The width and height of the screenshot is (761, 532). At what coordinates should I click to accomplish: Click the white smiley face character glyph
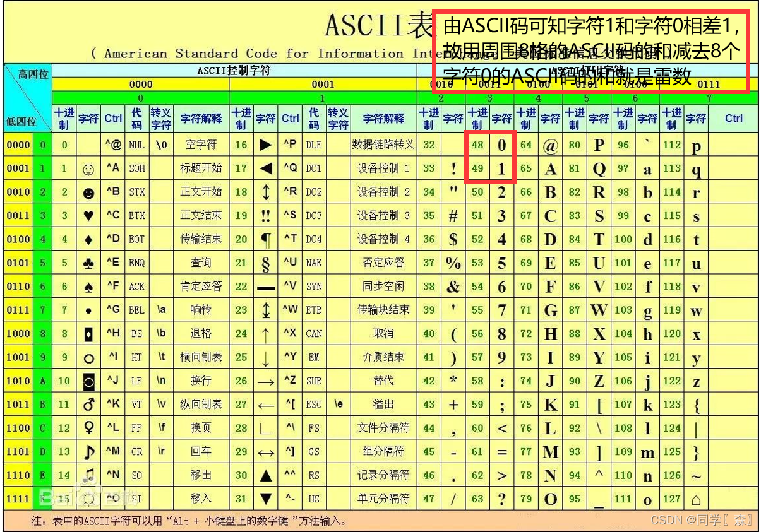tap(89, 169)
